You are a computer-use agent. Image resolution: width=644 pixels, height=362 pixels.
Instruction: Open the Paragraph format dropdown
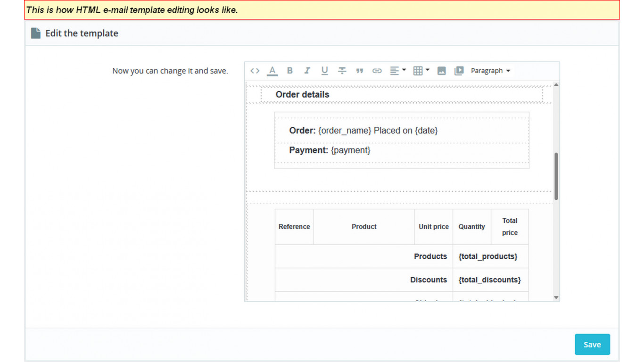pyautogui.click(x=490, y=71)
